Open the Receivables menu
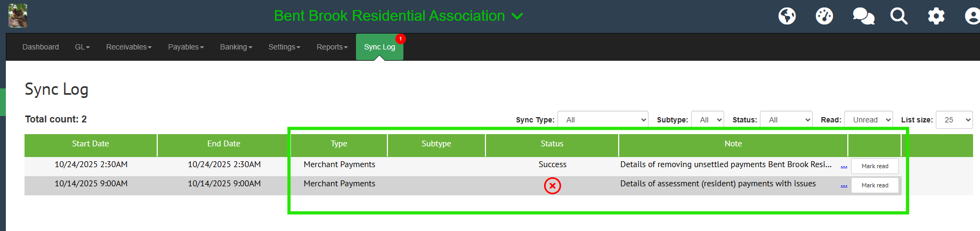The image size is (980, 231). coord(128,47)
